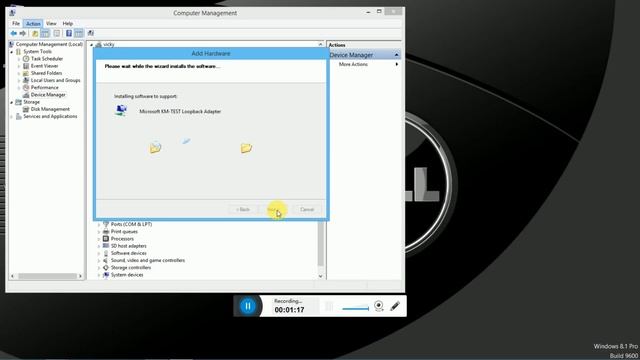Image resolution: width=640 pixels, height=360 pixels.
Task: Click the Task Scheduler clock icon
Action: pyautogui.click(x=26, y=59)
